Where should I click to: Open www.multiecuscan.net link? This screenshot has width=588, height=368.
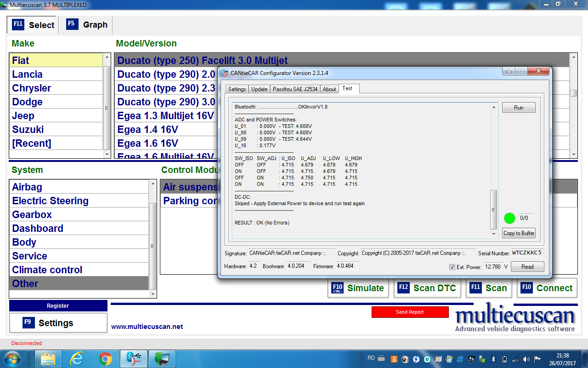[147, 327]
